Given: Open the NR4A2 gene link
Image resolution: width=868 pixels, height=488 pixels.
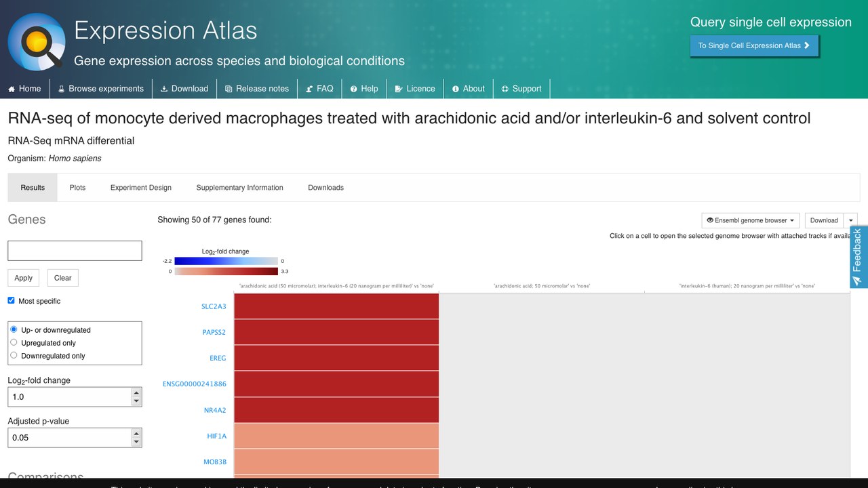Looking at the screenshot, I should [215, 410].
